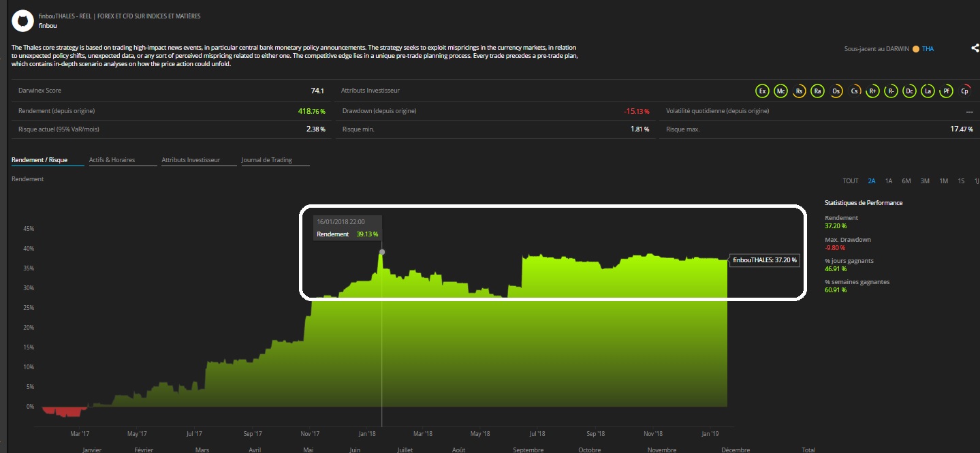Open the THA underlying strategy link
Screen dimensions: 980x453
[928, 49]
